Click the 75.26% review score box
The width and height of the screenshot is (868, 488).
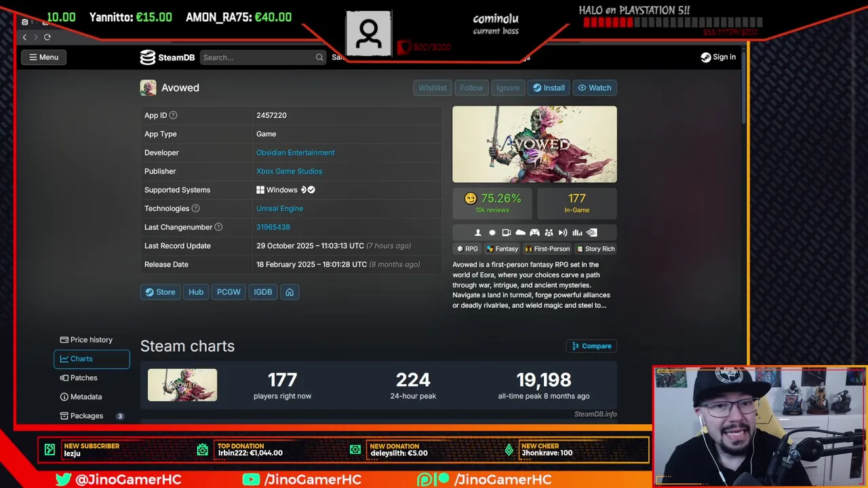[492, 203]
